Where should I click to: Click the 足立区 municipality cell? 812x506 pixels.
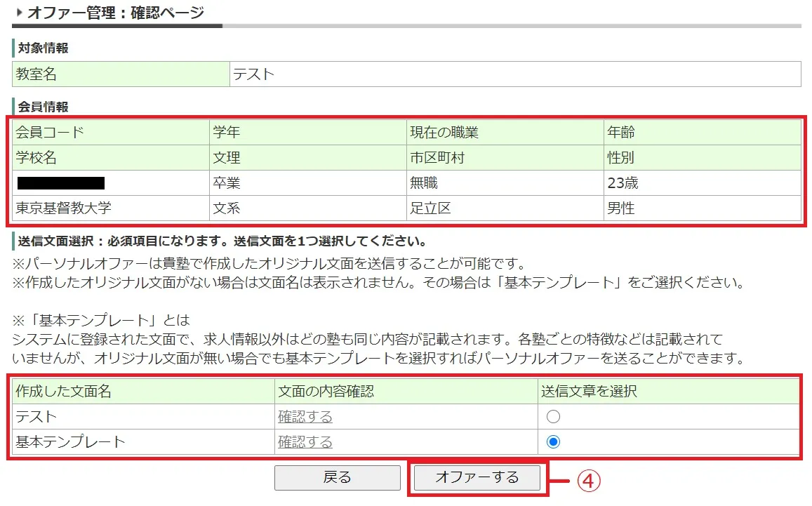pos(430,208)
